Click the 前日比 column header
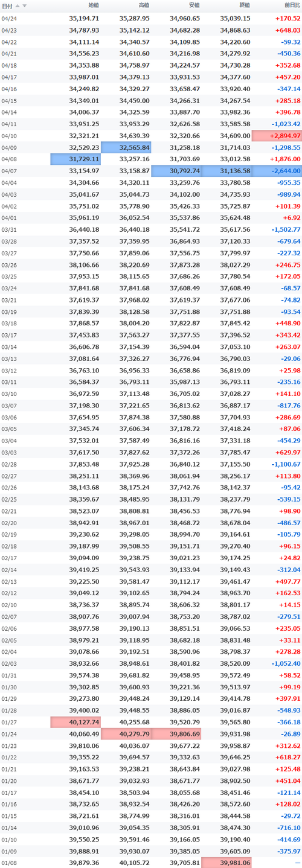Screen dimensions: 302x868 (x=292, y=5)
